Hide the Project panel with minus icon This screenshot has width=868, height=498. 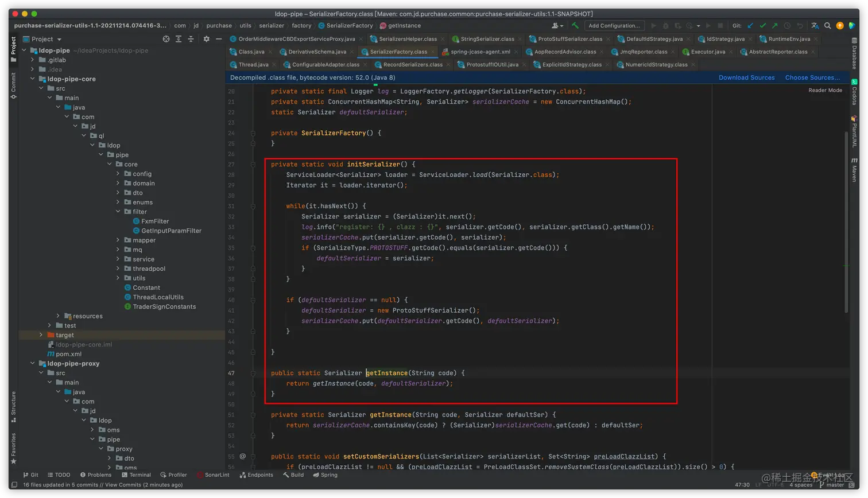pos(219,39)
